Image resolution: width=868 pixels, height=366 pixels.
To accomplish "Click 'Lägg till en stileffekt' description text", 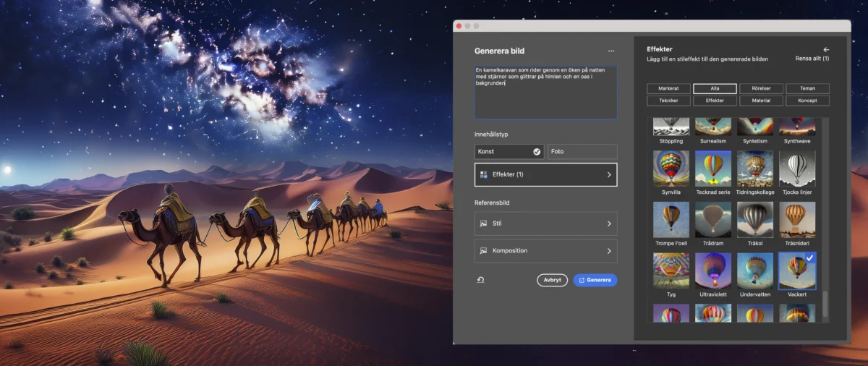I will pyautogui.click(x=707, y=59).
